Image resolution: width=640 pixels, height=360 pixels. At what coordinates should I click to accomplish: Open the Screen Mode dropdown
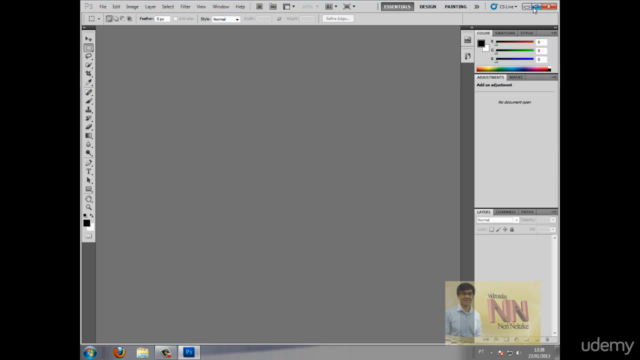(349, 7)
